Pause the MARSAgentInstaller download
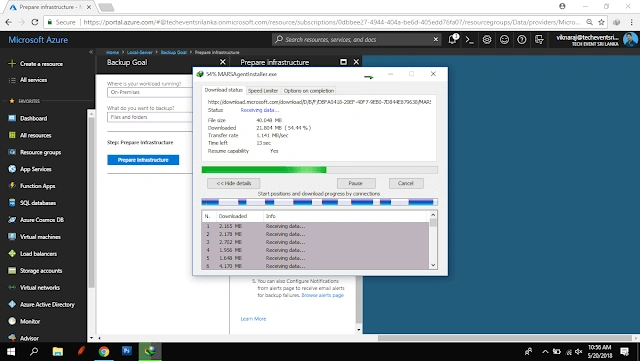 [x=356, y=183]
